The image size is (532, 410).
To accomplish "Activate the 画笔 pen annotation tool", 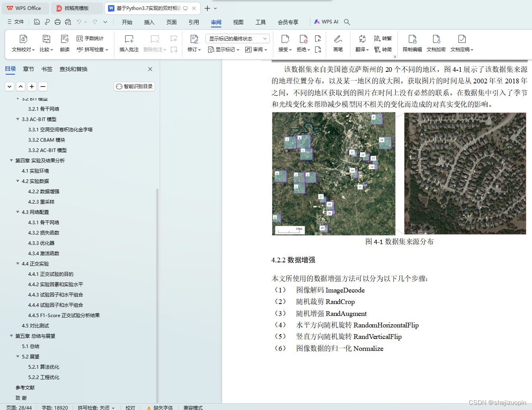I will 338,43.
